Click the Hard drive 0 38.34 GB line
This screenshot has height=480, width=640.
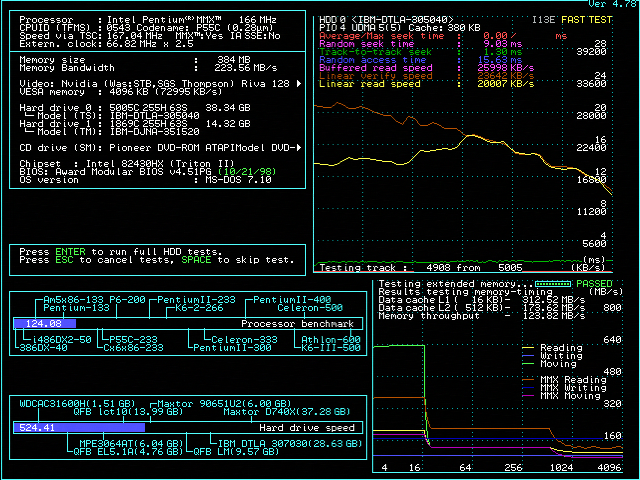coord(135,108)
